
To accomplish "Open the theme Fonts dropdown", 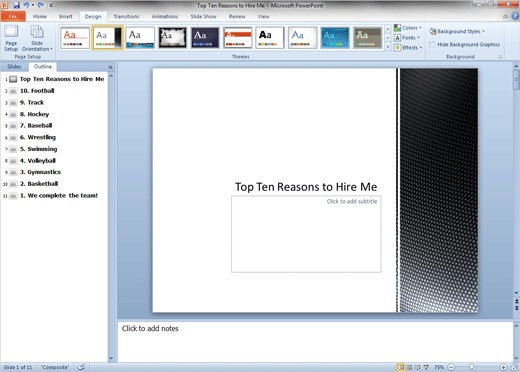I will [x=407, y=38].
